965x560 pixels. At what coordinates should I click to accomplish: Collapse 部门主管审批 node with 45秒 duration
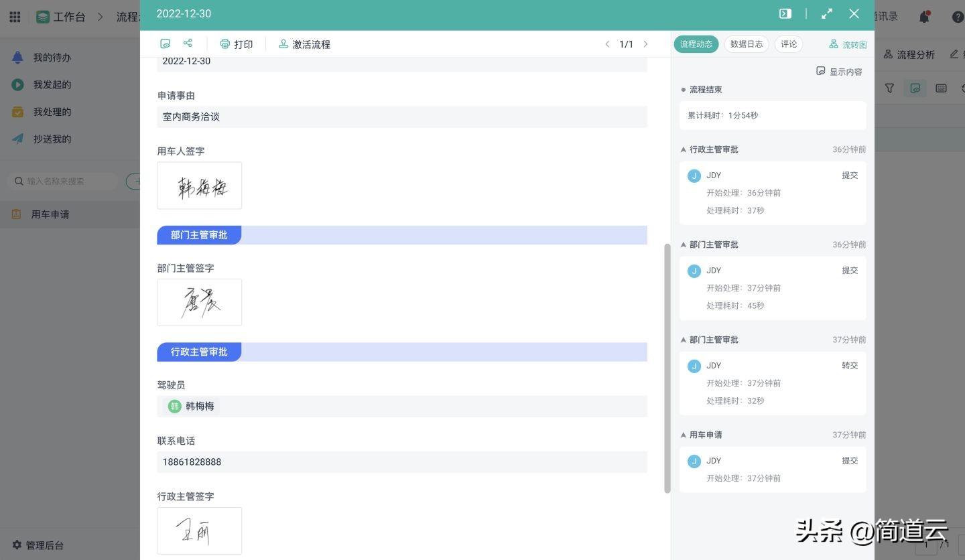click(684, 244)
